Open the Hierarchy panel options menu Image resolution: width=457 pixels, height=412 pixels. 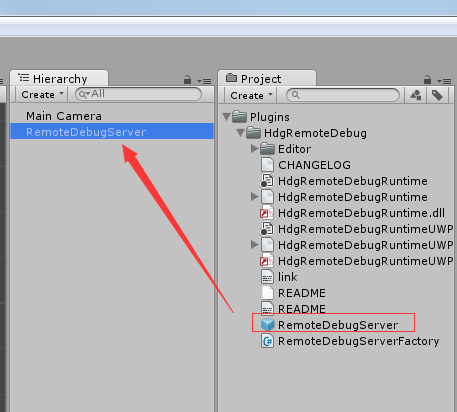[204, 81]
